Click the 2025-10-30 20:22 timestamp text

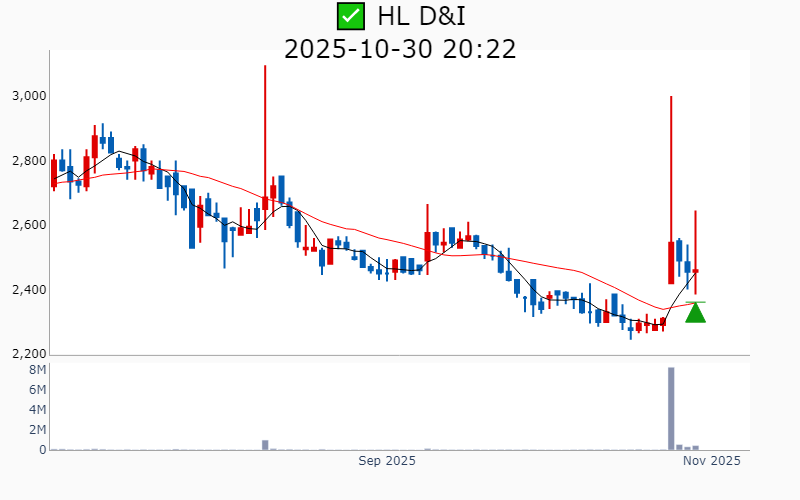coord(400,48)
